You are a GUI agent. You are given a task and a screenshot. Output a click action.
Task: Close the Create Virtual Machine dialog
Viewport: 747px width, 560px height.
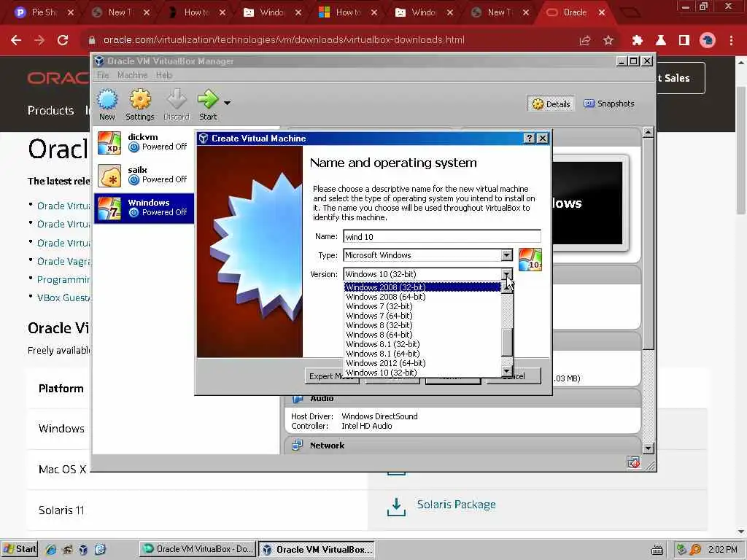click(x=543, y=138)
